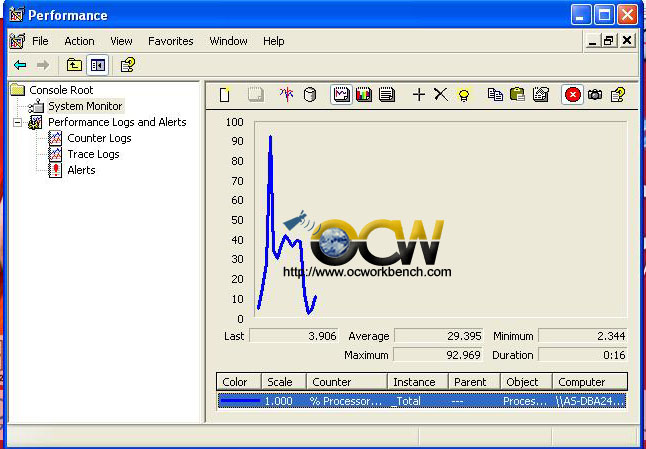The width and height of the screenshot is (646, 449).
Task: Open the Action menu
Action: click(79, 41)
